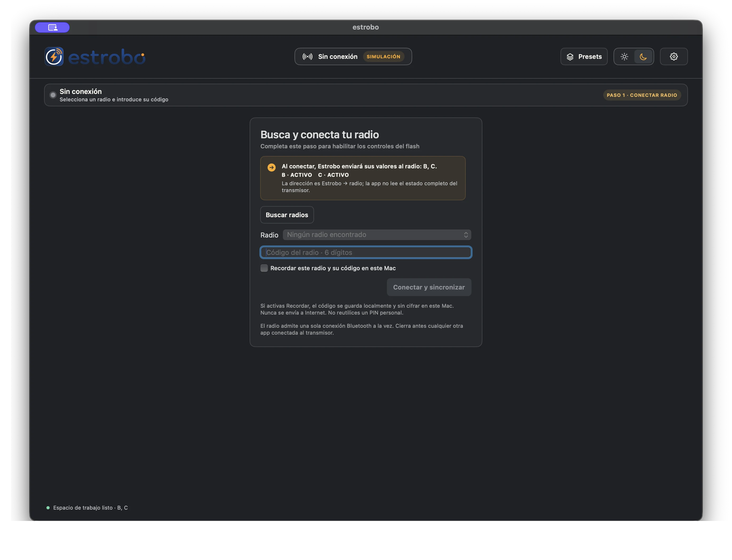
Task: Click Selecciona un radio e introduce su código
Action: (114, 99)
